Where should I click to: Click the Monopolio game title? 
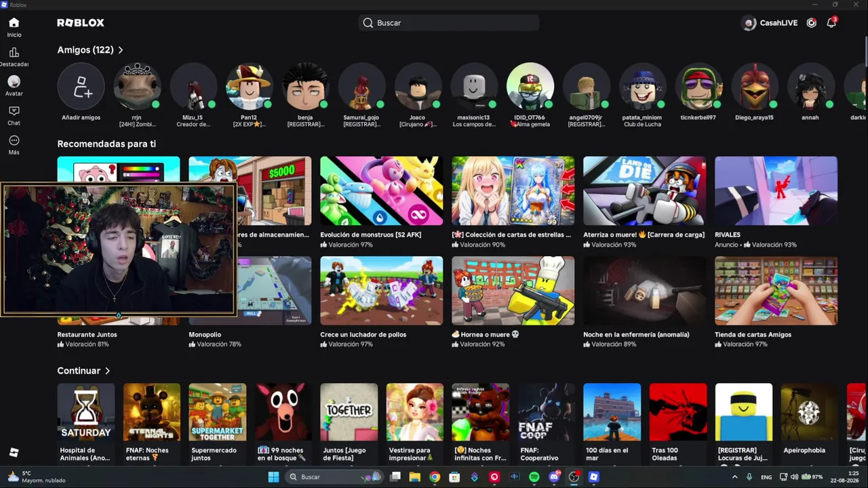(x=205, y=335)
